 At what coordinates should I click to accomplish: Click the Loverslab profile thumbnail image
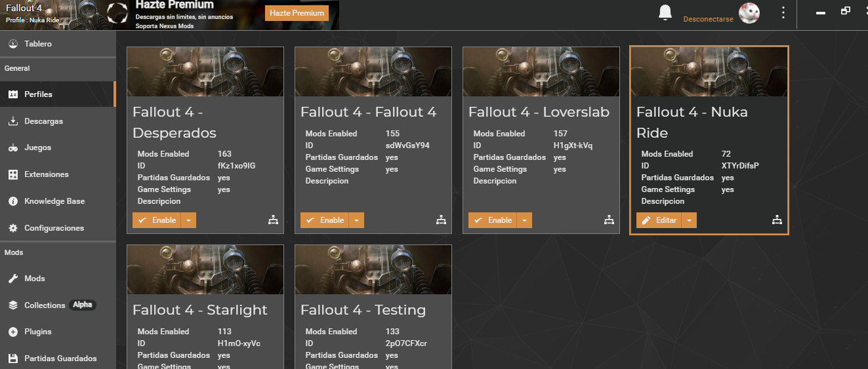pos(541,72)
